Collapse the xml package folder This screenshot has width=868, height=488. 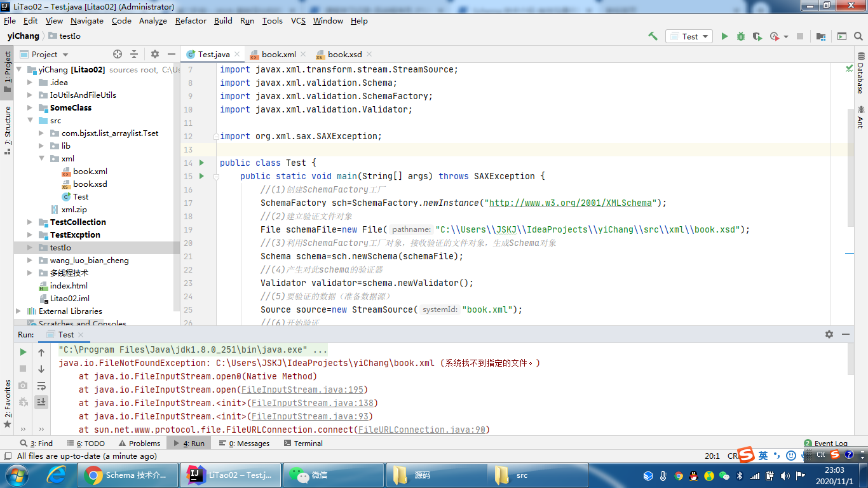(x=41, y=159)
